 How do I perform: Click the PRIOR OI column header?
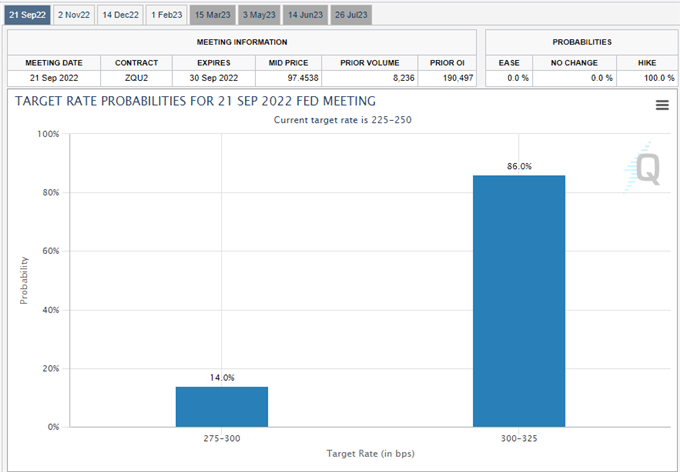[447, 63]
